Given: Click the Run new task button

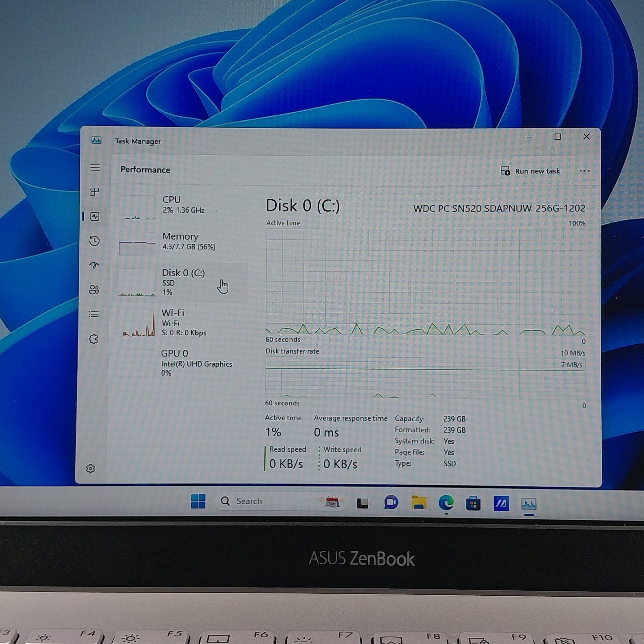Looking at the screenshot, I should pyautogui.click(x=530, y=171).
